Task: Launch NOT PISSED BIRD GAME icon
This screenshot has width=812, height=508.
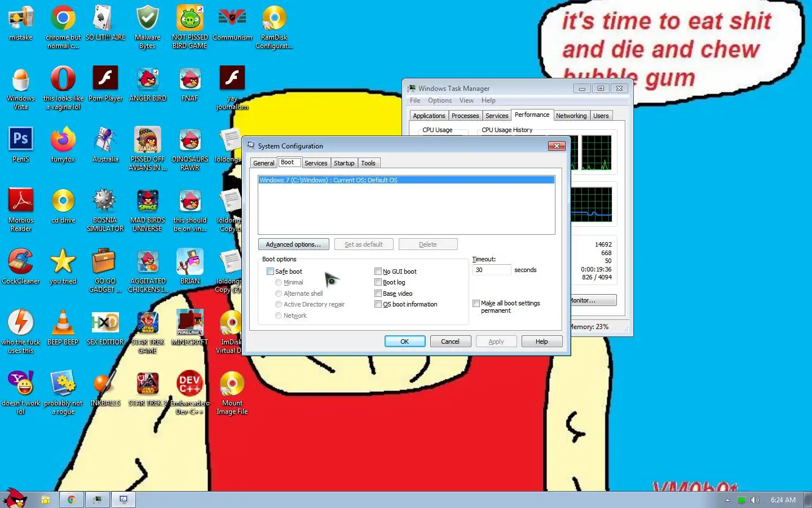Action: (x=190, y=27)
